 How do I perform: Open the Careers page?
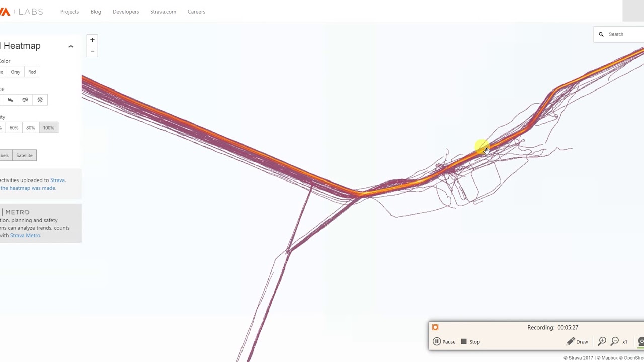(x=196, y=12)
